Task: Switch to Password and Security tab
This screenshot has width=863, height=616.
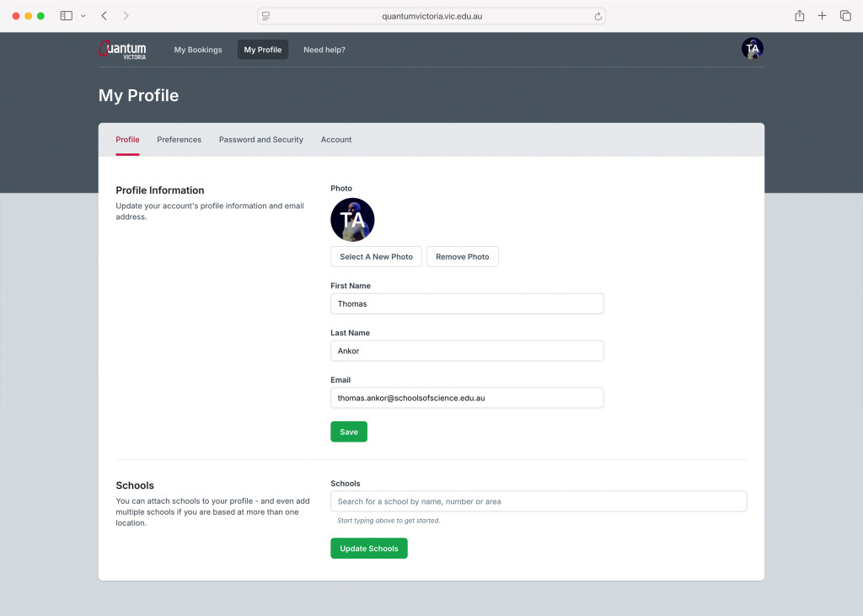Action: click(260, 140)
